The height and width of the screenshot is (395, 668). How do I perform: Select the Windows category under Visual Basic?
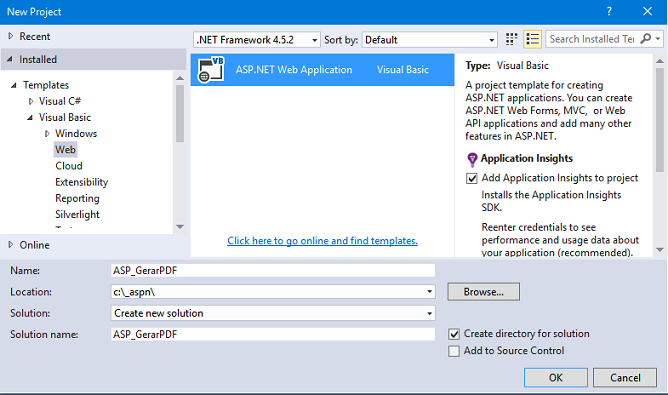pos(76,133)
